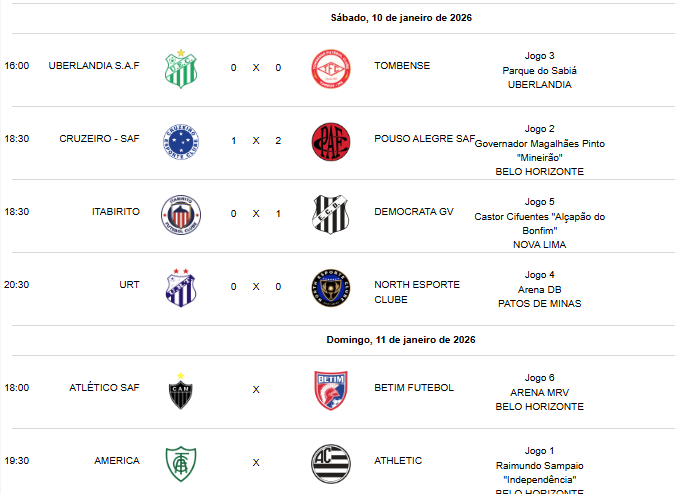Click the Uberlandia S.A.F team crest
This screenshot has width=675, height=494.
[x=181, y=68]
